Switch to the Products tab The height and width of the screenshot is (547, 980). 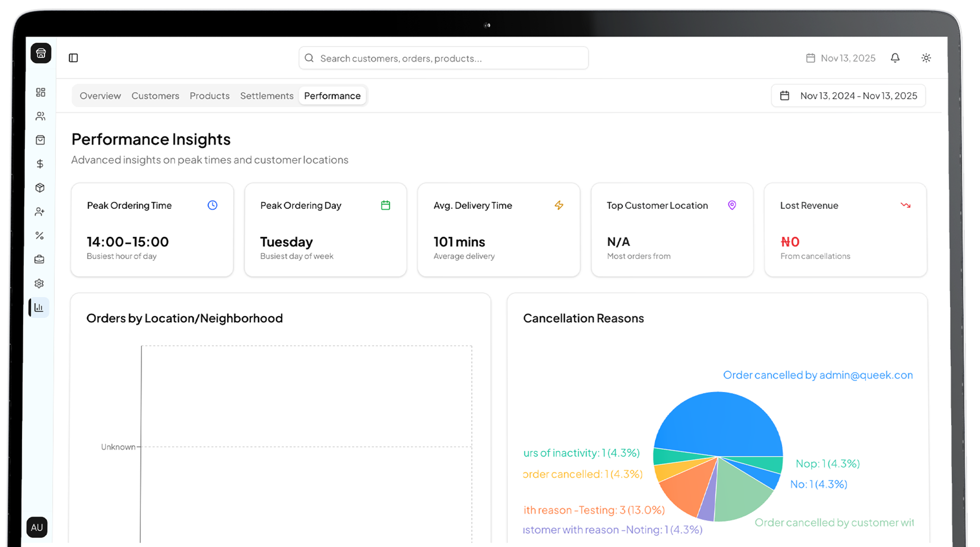(x=209, y=96)
